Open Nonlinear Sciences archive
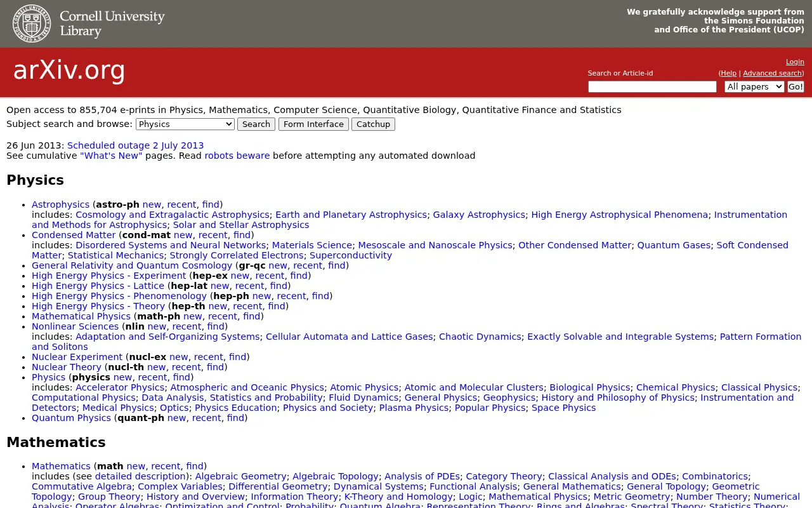 75,326
